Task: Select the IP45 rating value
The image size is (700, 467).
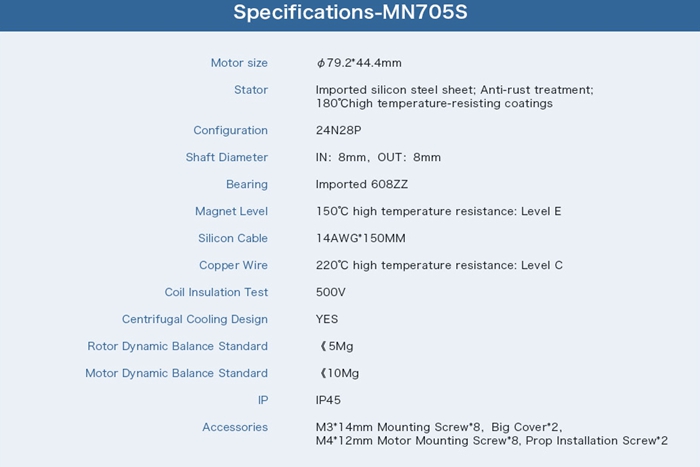Action: pos(329,400)
